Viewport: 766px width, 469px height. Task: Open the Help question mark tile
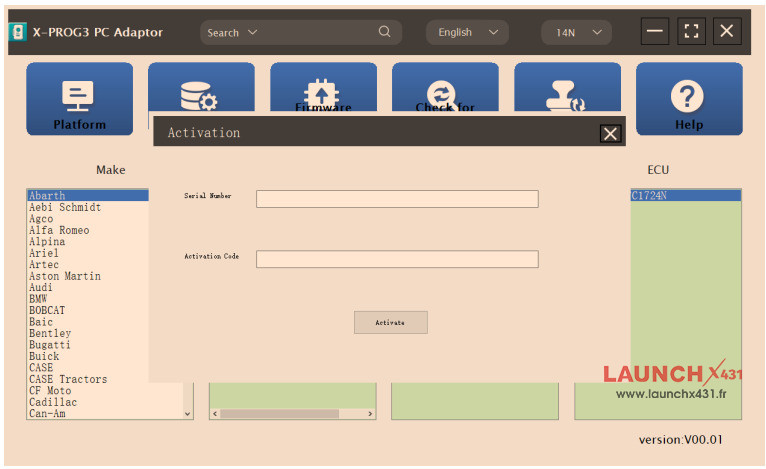[688, 99]
